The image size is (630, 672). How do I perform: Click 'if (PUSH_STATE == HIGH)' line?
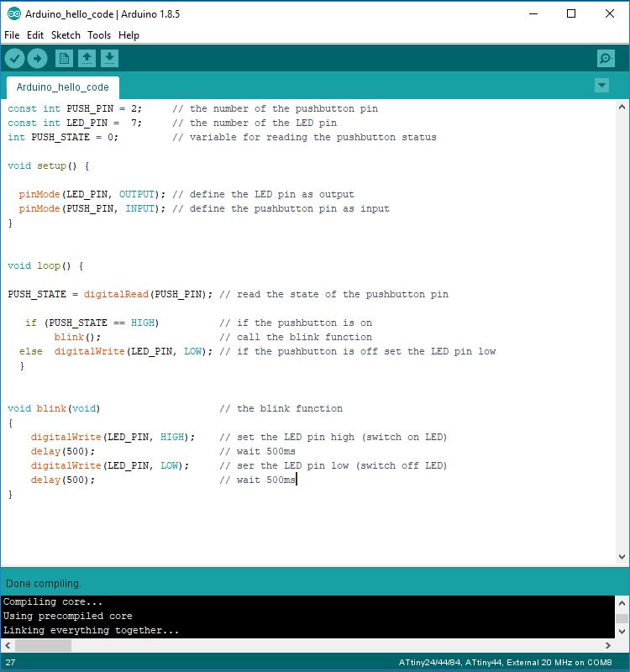(92, 323)
